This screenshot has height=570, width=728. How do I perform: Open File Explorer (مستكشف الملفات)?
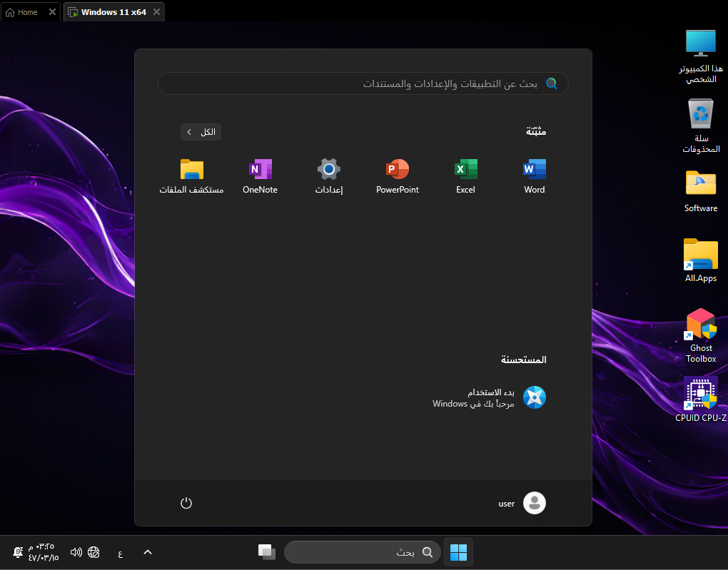tap(192, 176)
